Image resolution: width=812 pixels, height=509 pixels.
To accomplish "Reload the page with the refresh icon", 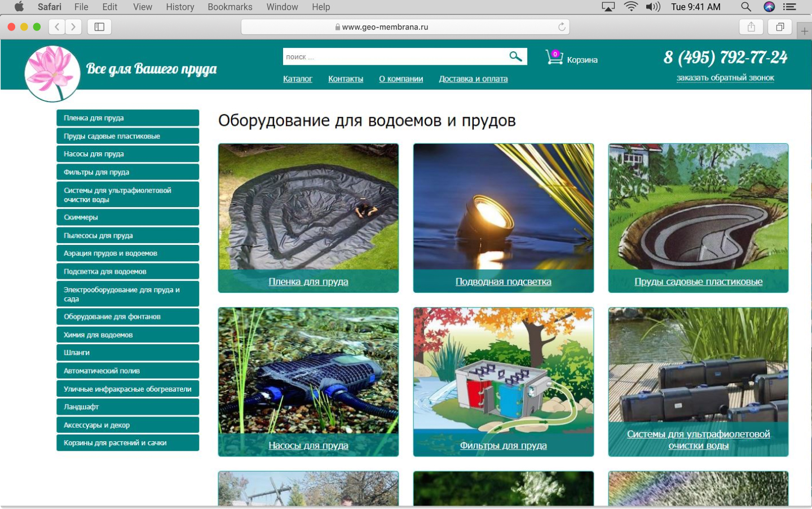I will [562, 27].
